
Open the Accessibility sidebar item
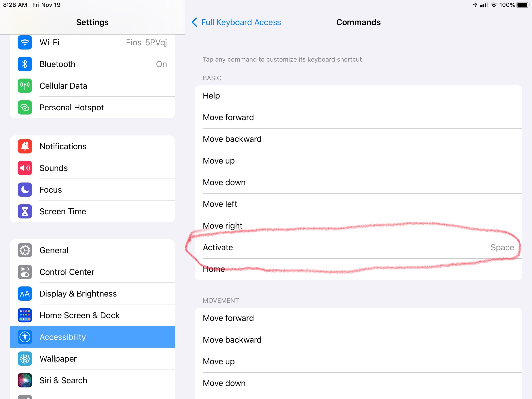pos(92,337)
